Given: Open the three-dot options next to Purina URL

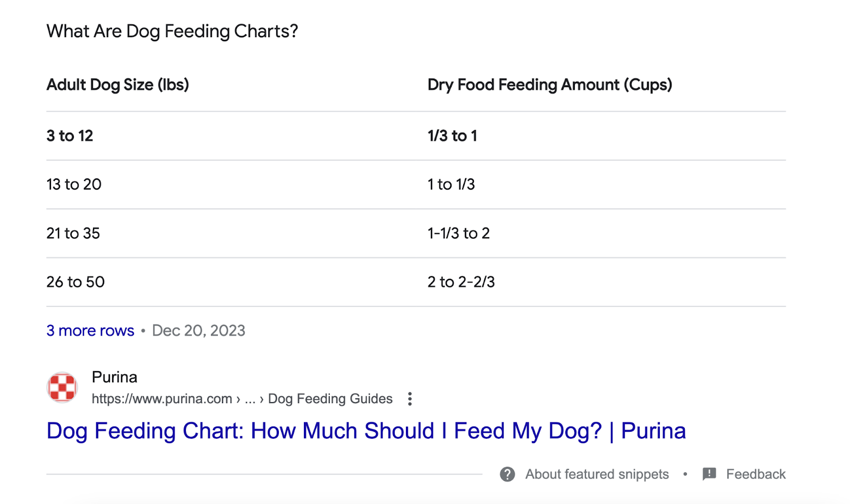Looking at the screenshot, I should (410, 399).
